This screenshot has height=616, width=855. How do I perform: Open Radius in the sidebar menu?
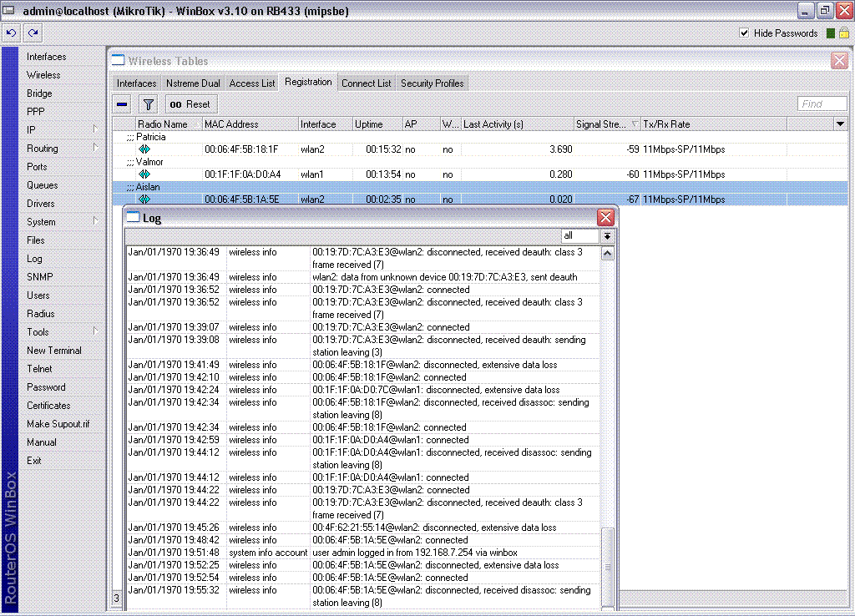pyautogui.click(x=40, y=314)
